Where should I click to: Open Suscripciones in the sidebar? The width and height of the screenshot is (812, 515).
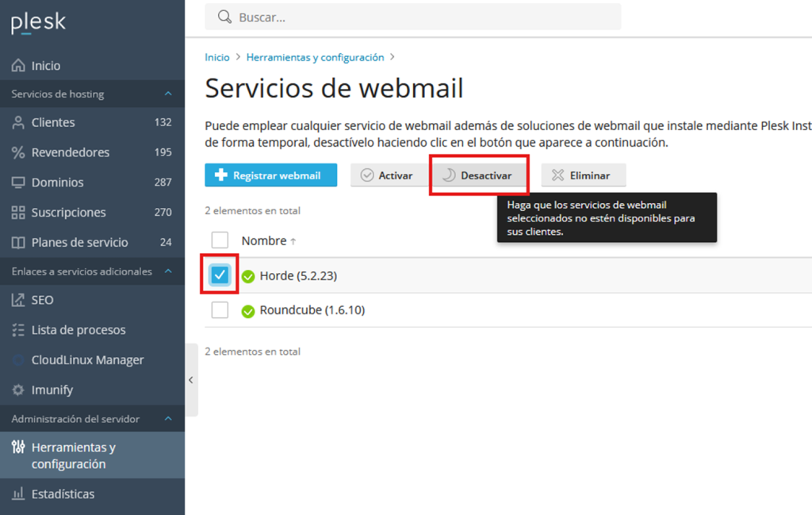click(92, 213)
